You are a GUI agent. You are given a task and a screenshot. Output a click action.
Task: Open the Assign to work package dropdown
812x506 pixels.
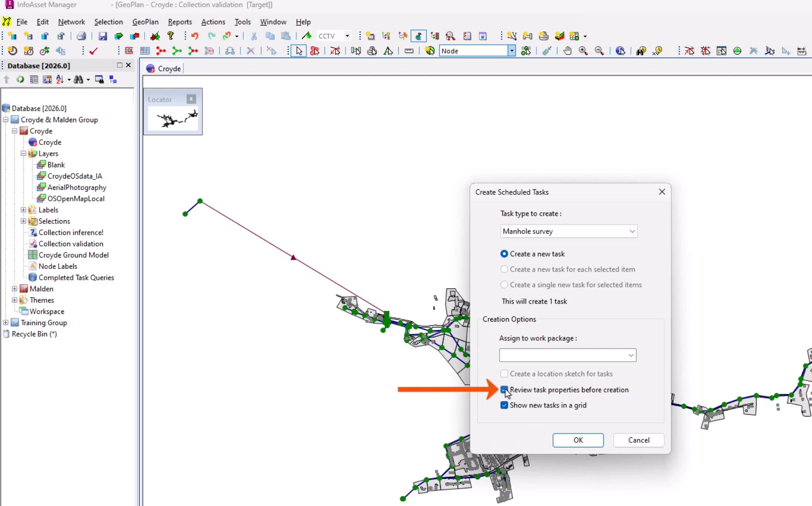(x=631, y=355)
